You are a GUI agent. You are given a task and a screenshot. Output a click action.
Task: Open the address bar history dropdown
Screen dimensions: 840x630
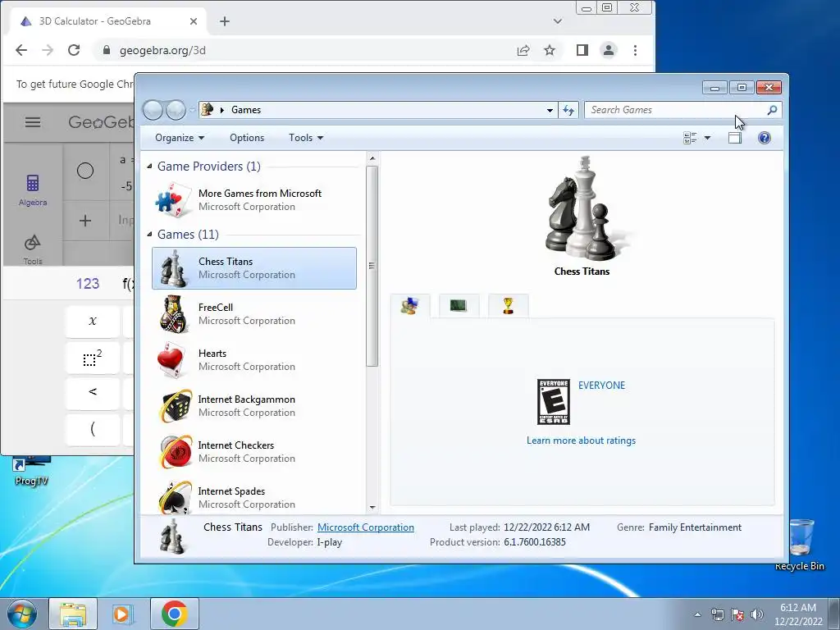pyautogui.click(x=550, y=110)
